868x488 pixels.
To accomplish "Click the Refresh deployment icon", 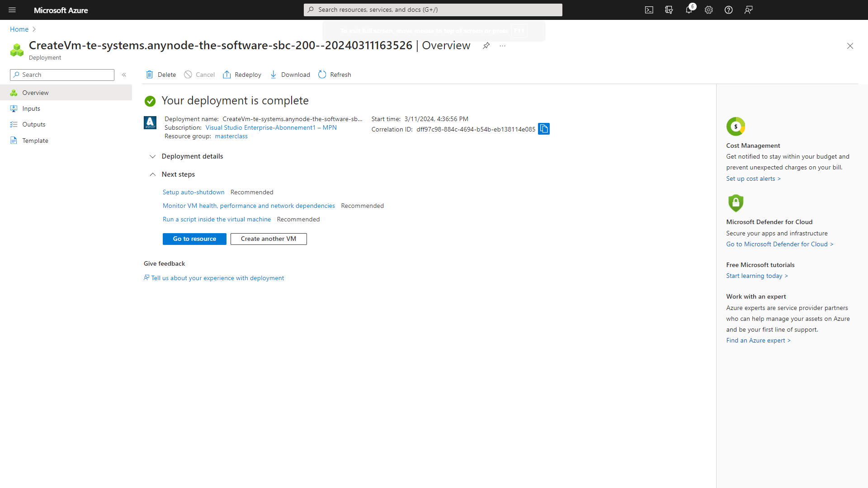I will tap(322, 75).
